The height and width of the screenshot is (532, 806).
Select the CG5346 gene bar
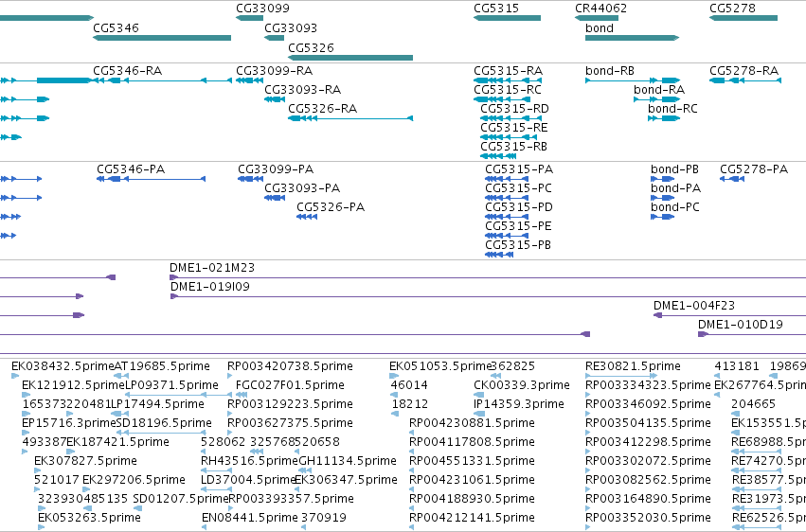(162, 38)
